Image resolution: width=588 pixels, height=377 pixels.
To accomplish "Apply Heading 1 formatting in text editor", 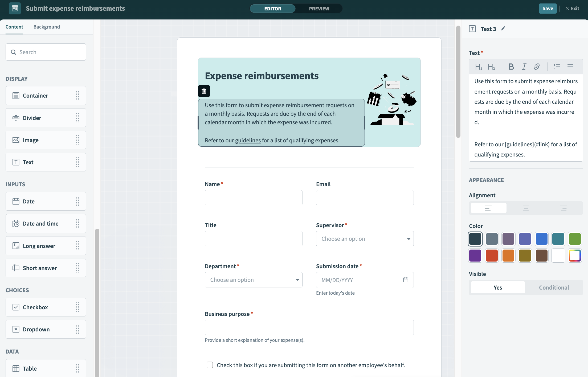I will (479, 67).
